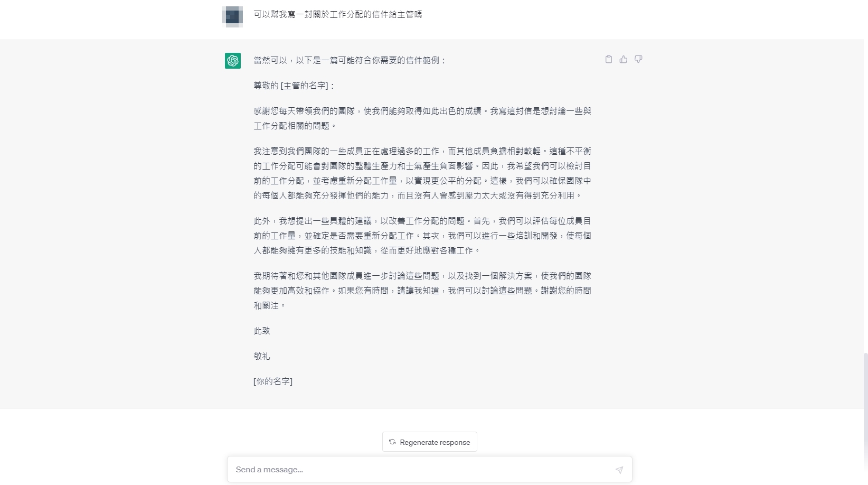868x485 pixels.
Task: Click the '此致' closing line
Action: click(x=262, y=331)
